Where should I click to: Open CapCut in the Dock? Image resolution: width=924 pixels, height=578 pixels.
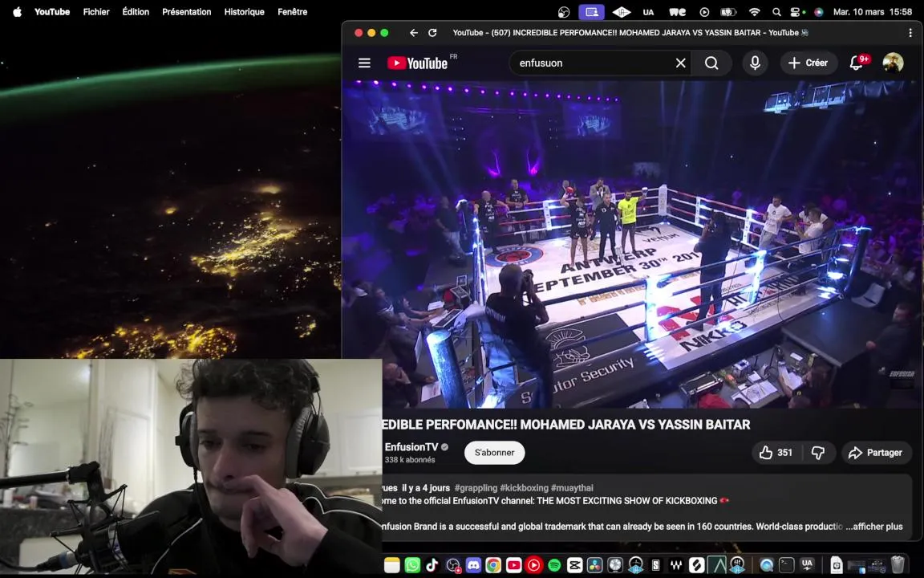point(574,565)
